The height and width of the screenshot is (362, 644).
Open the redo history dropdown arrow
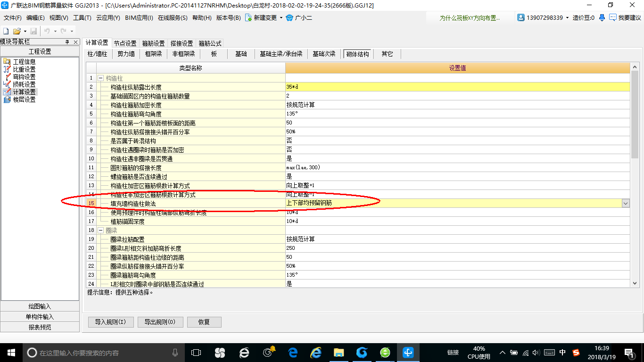71,31
